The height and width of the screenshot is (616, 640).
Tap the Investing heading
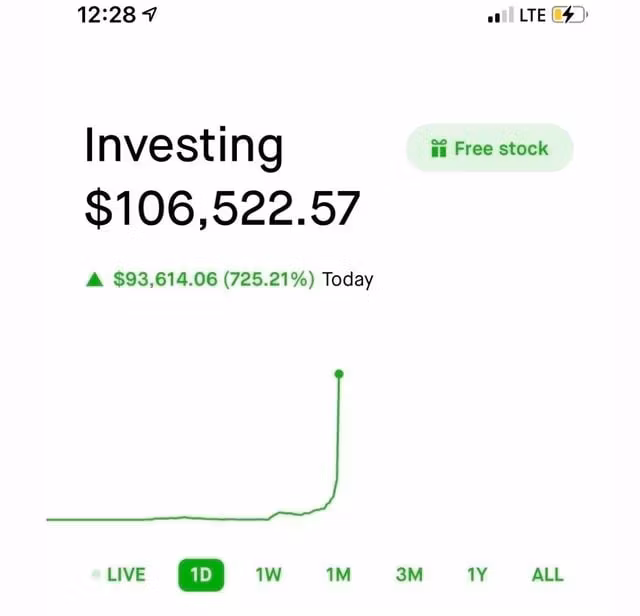coord(183,146)
